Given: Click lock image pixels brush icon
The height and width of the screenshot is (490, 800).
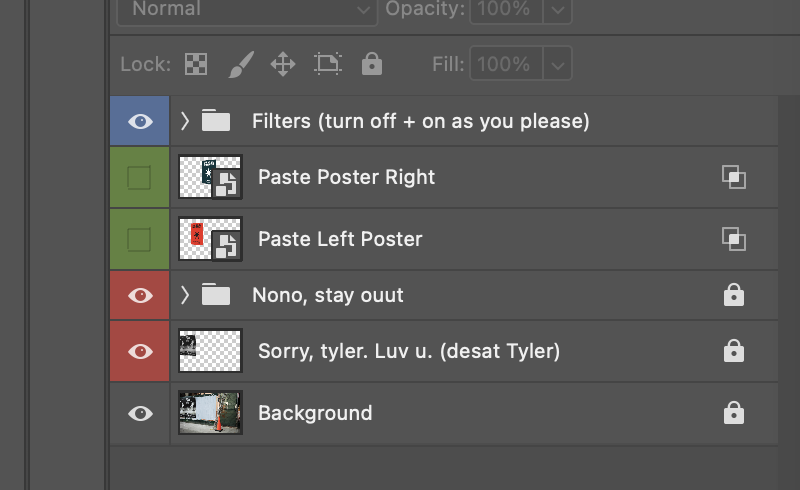Looking at the screenshot, I should tap(241, 65).
